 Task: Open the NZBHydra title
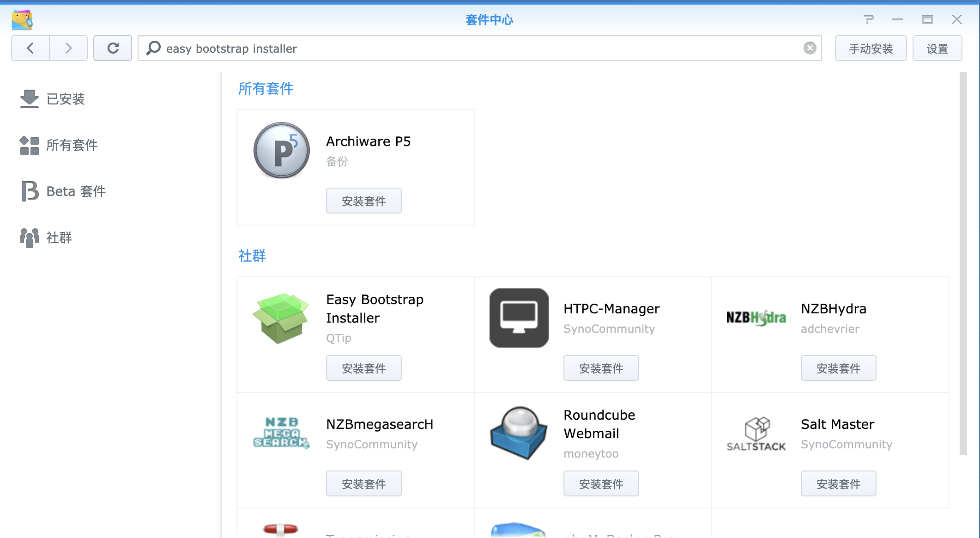coord(833,309)
